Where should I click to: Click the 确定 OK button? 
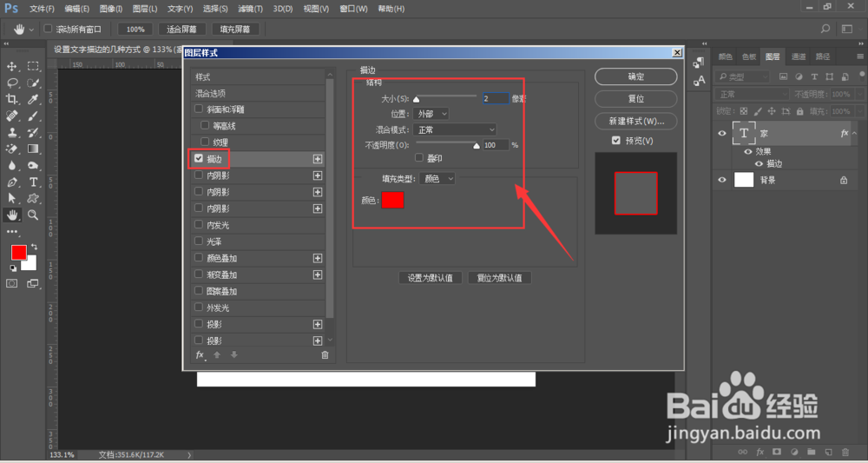[636, 77]
